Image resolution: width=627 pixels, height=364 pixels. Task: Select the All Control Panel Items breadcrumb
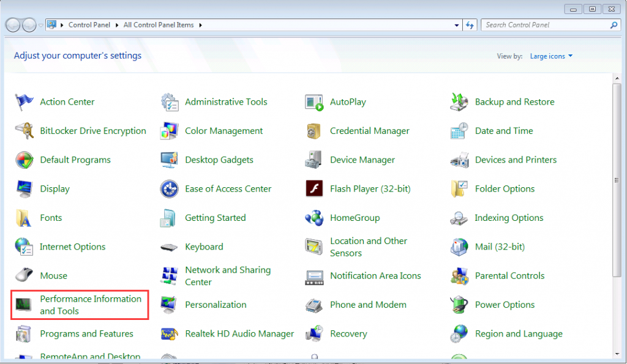[x=159, y=24]
